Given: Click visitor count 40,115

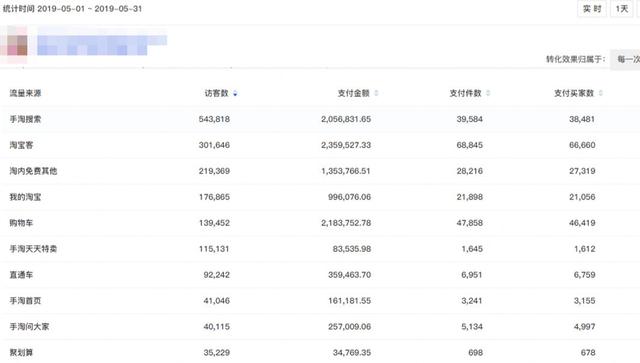Looking at the screenshot, I should click(x=217, y=327).
